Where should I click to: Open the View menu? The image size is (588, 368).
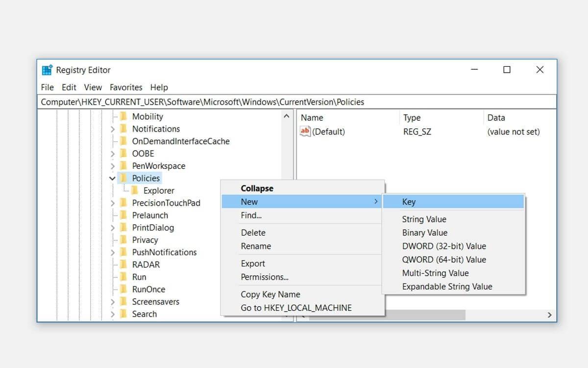93,87
